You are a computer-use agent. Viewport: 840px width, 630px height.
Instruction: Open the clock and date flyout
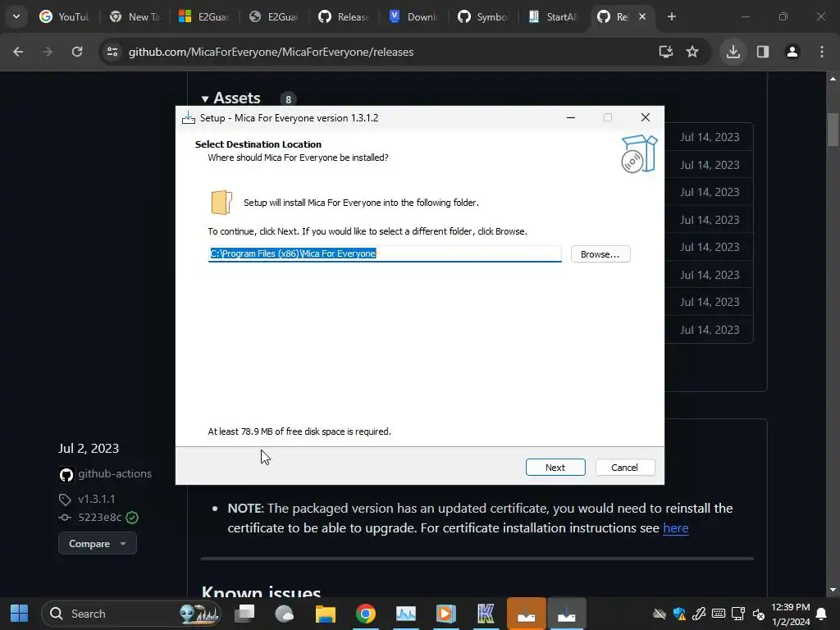(x=790, y=614)
